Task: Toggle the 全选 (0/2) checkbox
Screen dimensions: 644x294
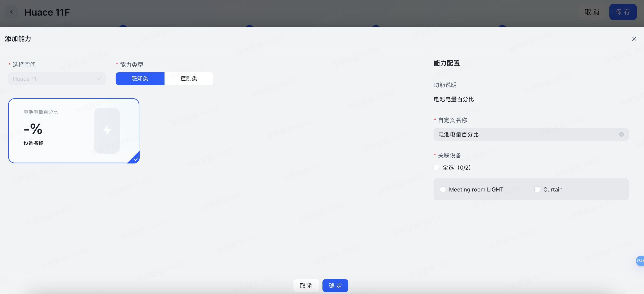Action: tap(436, 168)
